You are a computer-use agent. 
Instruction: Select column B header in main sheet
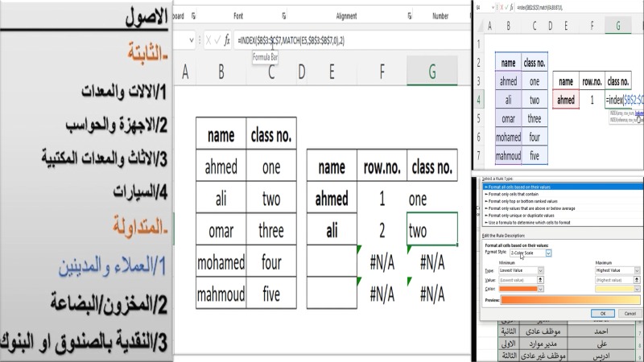(221, 72)
